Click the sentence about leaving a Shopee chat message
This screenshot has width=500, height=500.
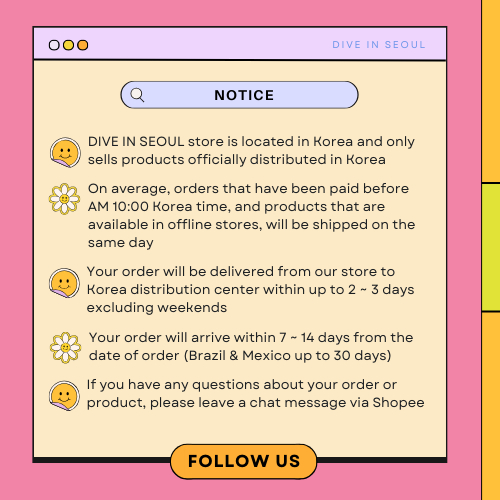tap(255, 394)
